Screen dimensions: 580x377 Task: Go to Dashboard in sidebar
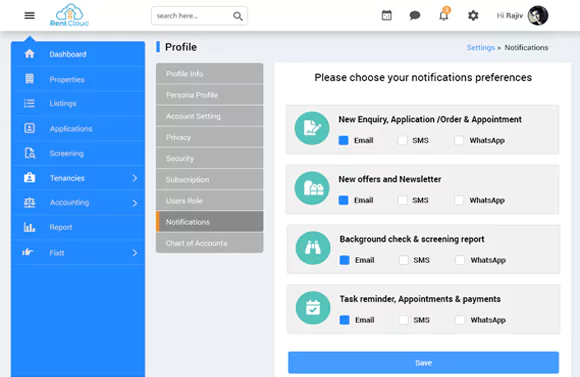[x=78, y=54]
